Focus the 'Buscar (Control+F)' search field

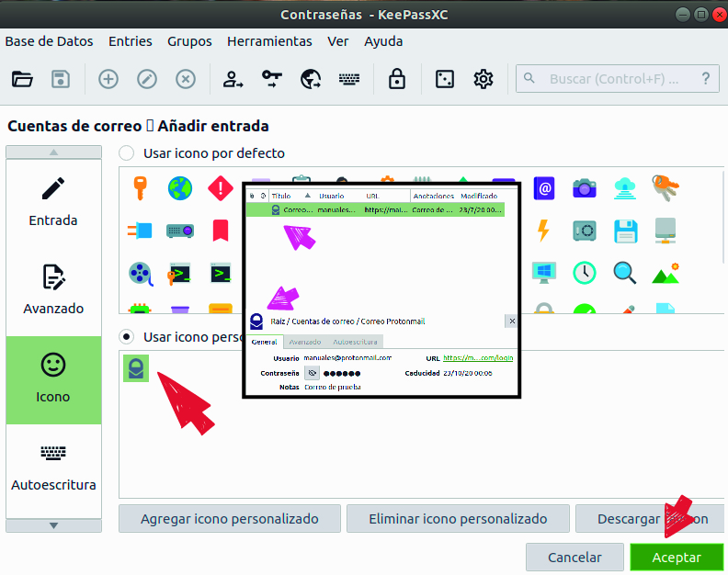[x=618, y=79]
